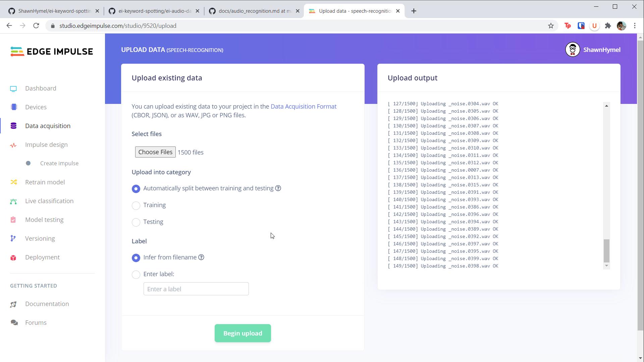Navigate to Devices panel
644x362 pixels.
(35, 107)
